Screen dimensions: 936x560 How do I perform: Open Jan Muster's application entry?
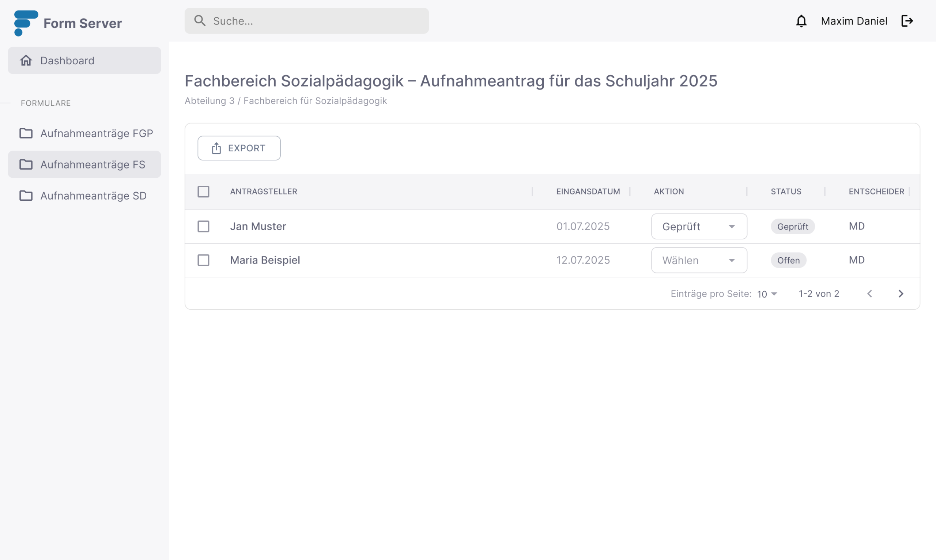(x=258, y=226)
